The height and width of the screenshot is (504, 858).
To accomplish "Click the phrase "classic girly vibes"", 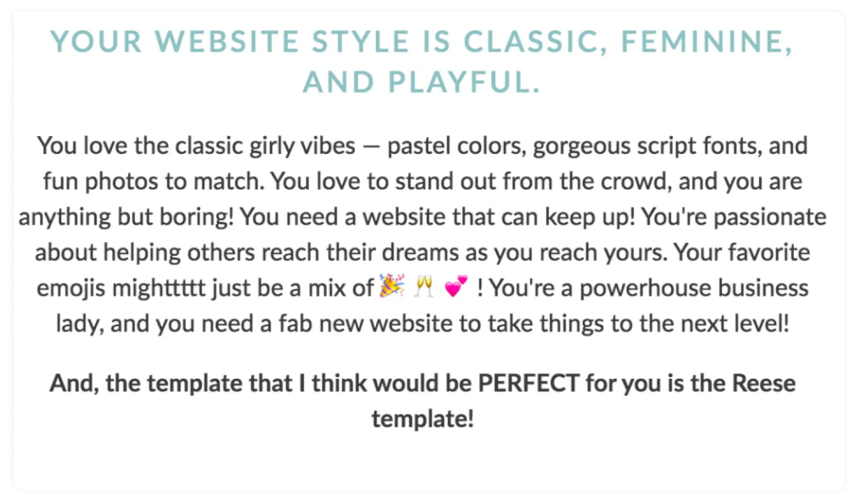I will click(x=265, y=146).
